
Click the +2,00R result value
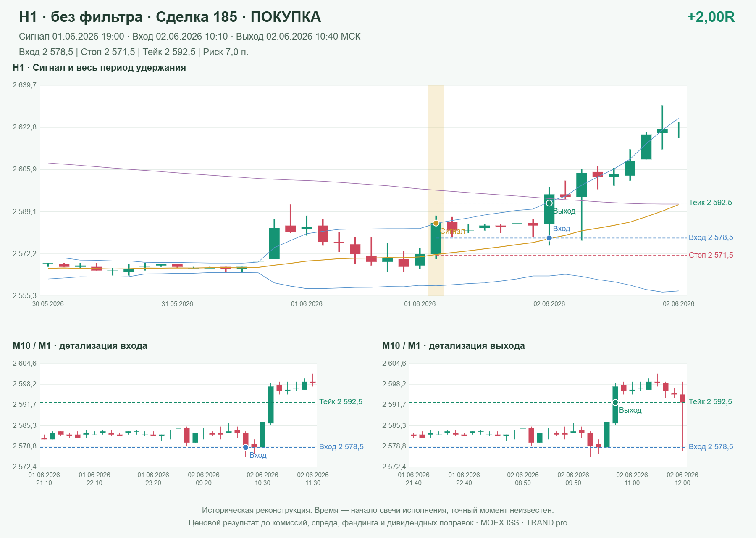point(711,17)
